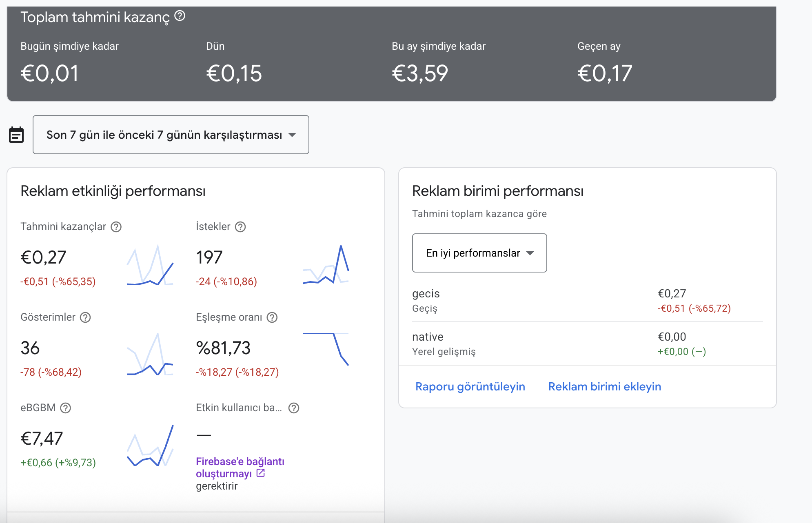The width and height of the screenshot is (812, 523).
Task: Click help icon beside Etkin kullanıcı ba...
Action: 294,408
